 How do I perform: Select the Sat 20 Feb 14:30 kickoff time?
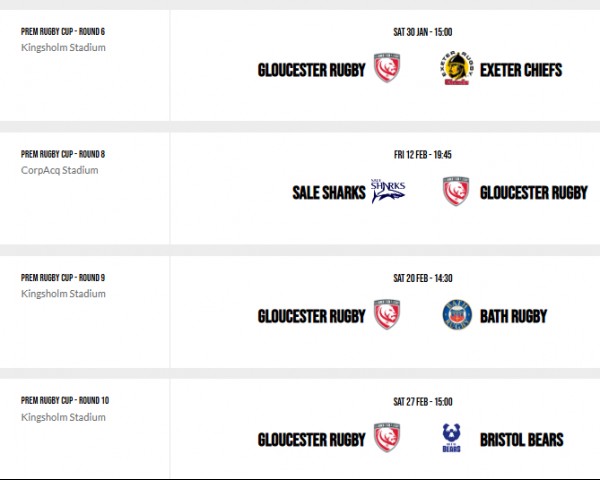tap(423, 278)
